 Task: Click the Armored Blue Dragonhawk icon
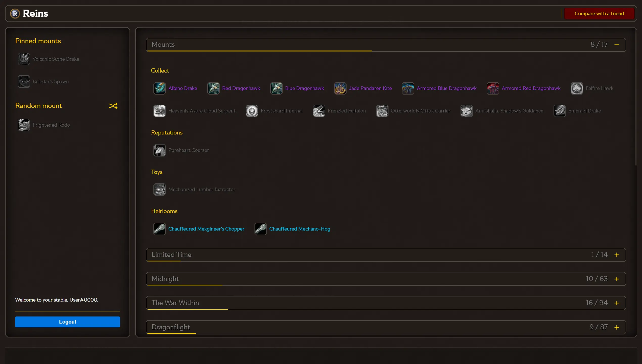408,88
